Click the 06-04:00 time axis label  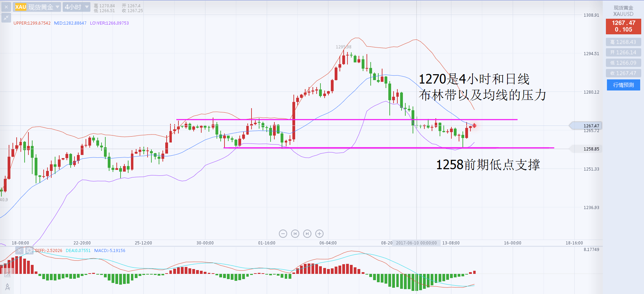click(328, 243)
